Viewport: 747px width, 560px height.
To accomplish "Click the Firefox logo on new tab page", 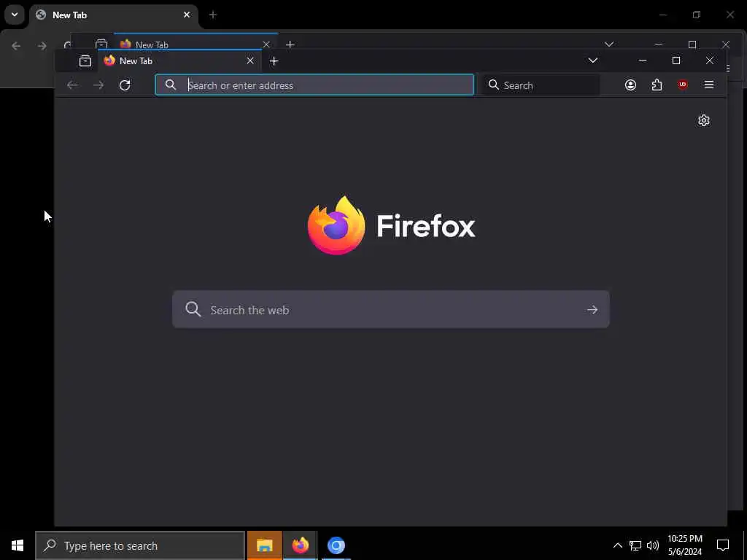I will [x=391, y=225].
